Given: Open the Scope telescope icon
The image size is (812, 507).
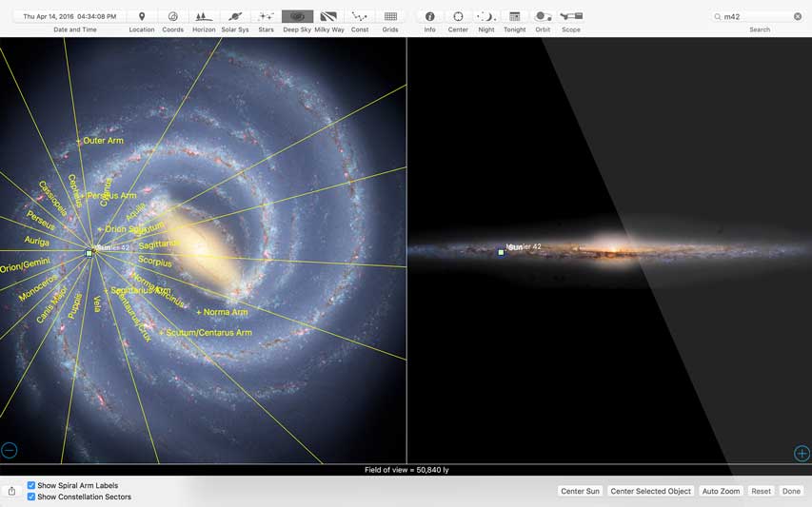Looking at the screenshot, I should pyautogui.click(x=571, y=16).
